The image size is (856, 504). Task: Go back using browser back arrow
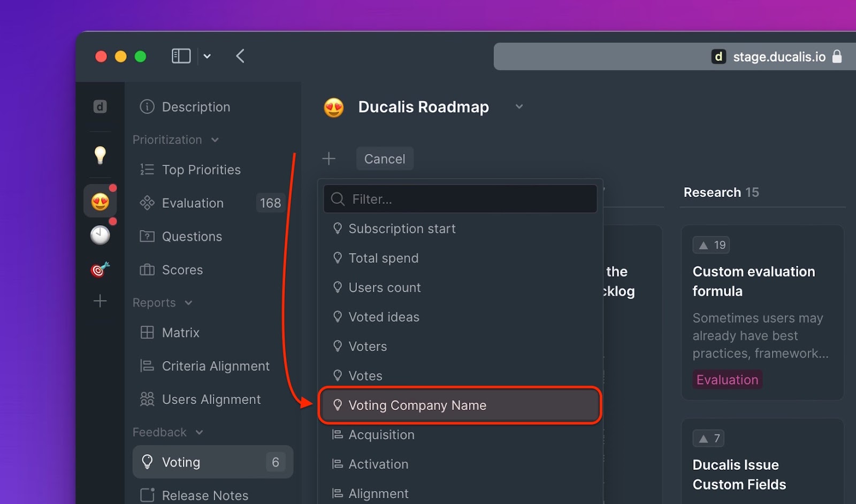(240, 56)
